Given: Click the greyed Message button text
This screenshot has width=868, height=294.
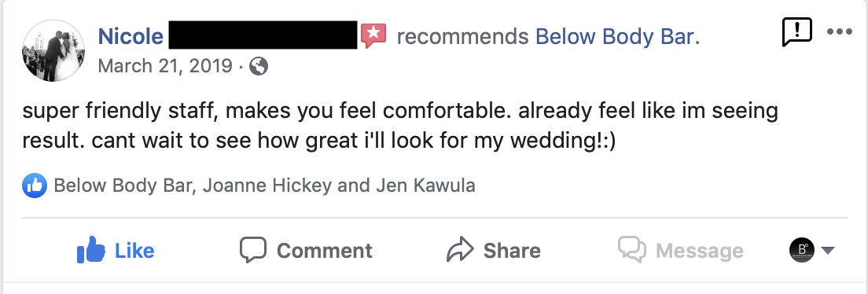Looking at the screenshot, I should tap(700, 252).
